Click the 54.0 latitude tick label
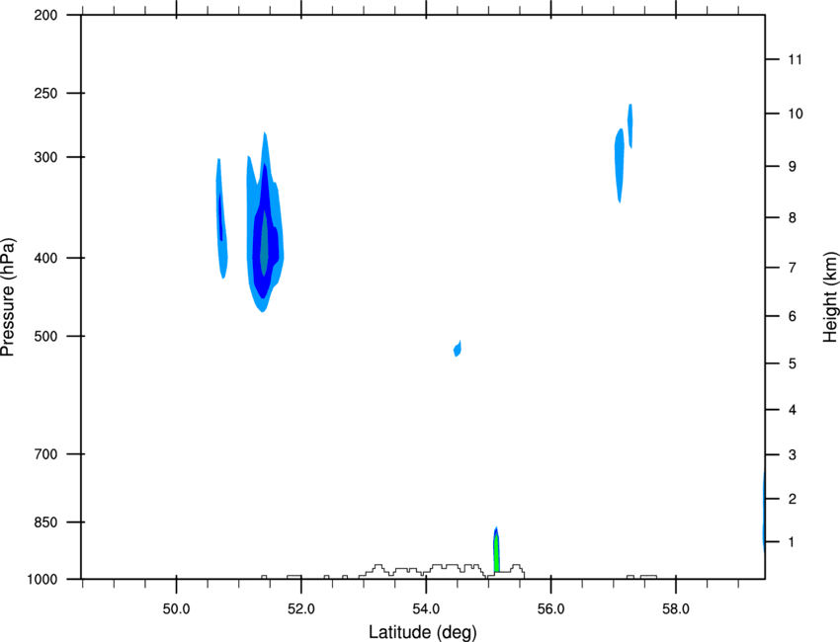 (426, 609)
